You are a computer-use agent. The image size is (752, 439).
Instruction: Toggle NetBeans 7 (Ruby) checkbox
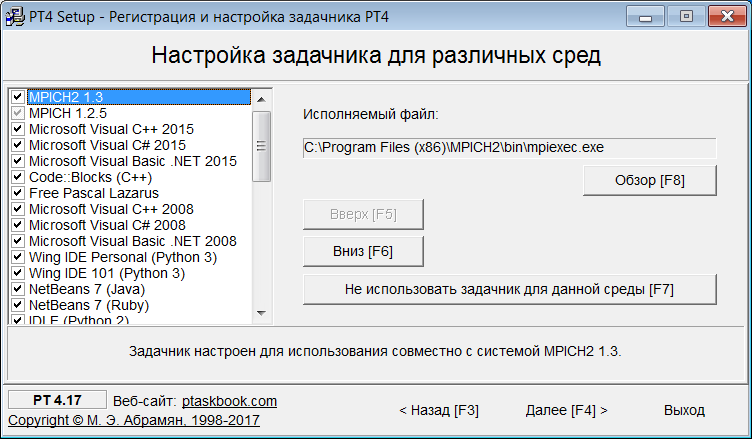pos(18,305)
